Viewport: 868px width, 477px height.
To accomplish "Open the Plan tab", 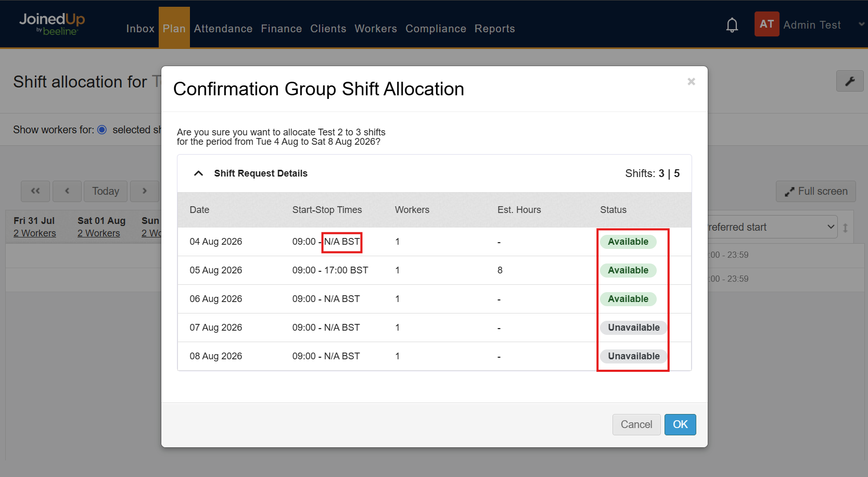I will coord(174,29).
